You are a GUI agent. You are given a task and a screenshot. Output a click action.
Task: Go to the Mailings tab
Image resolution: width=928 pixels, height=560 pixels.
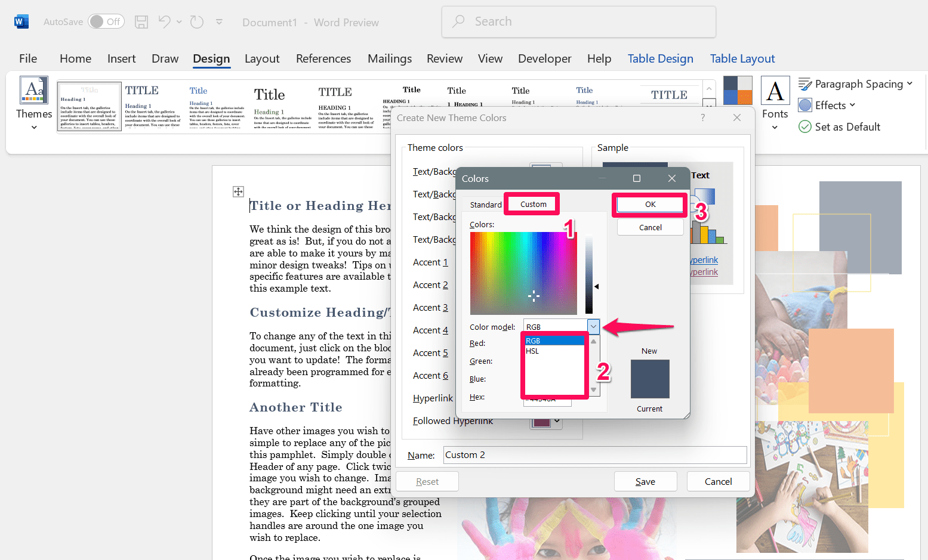point(390,58)
